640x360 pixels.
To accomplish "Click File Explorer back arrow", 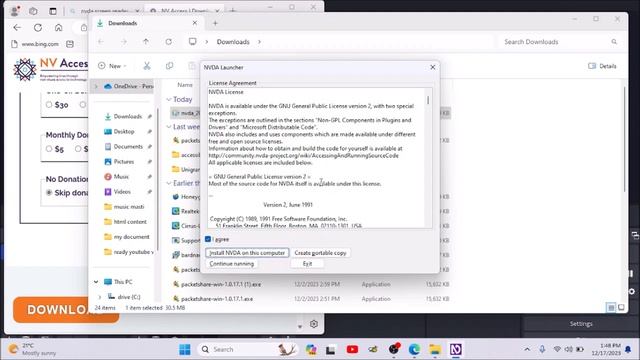I will [101, 42].
